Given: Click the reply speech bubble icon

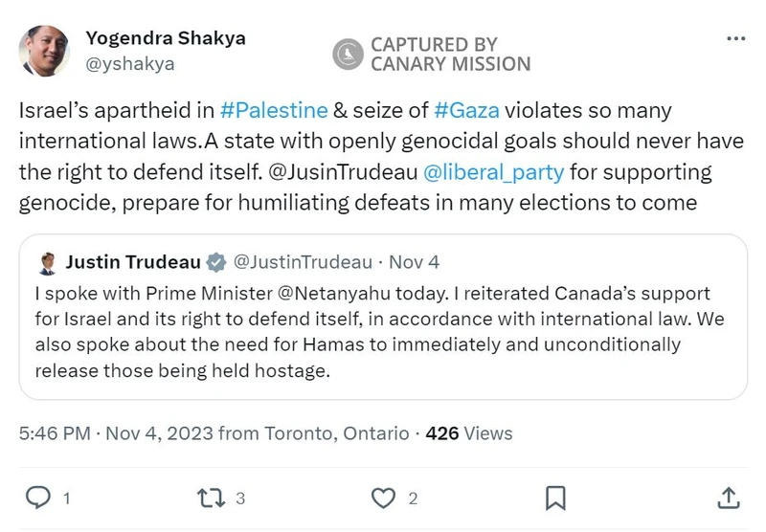Looking at the screenshot, I should pyautogui.click(x=37, y=498).
